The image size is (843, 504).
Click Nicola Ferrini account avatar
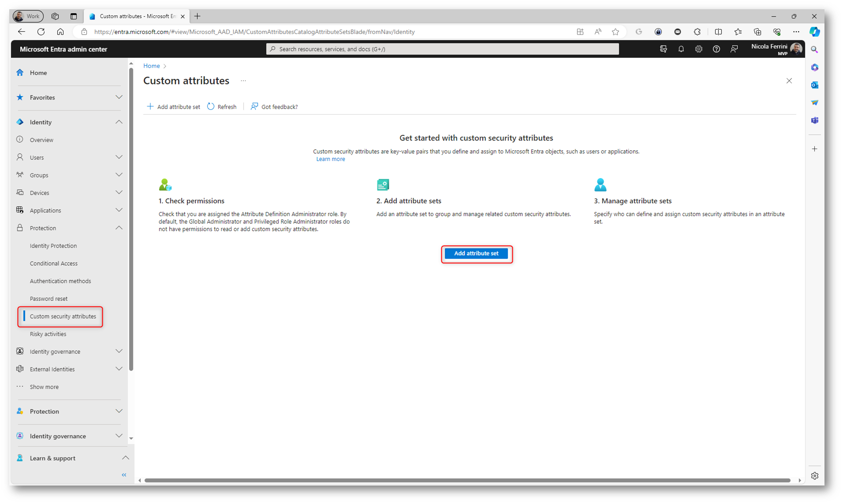tap(796, 49)
